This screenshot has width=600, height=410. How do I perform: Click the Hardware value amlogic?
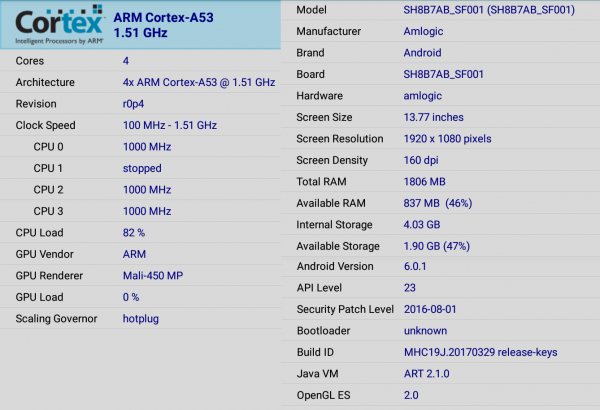(x=422, y=96)
